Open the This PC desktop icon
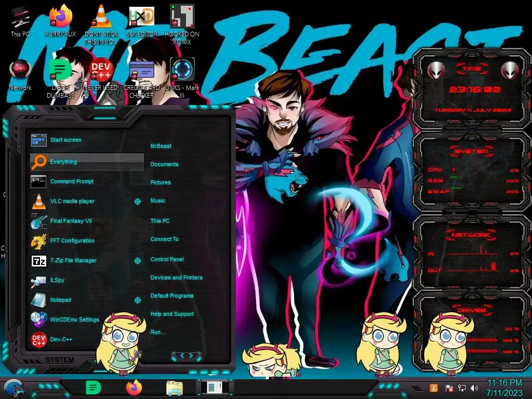 pos(20,21)
